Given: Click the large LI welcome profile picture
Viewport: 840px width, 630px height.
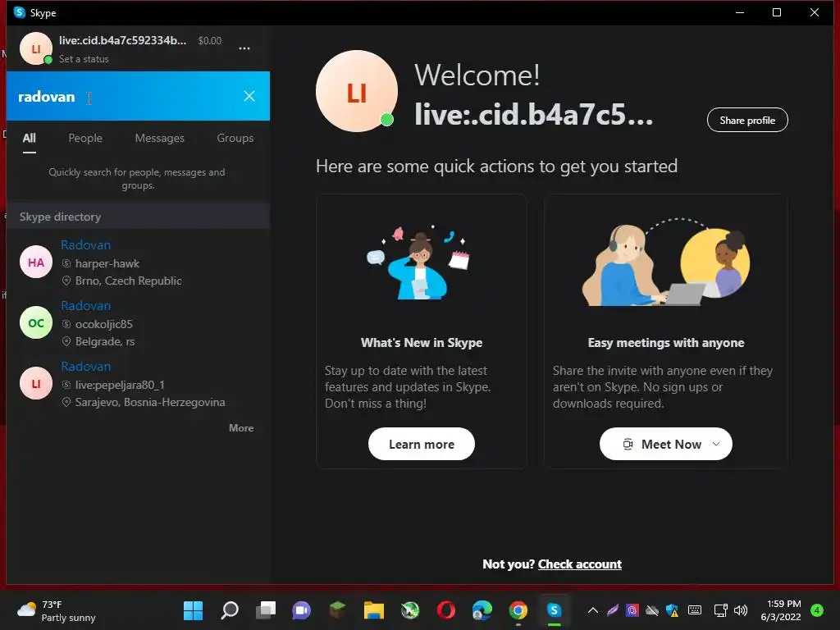Looking at the screenshot, I should (357, 91).
